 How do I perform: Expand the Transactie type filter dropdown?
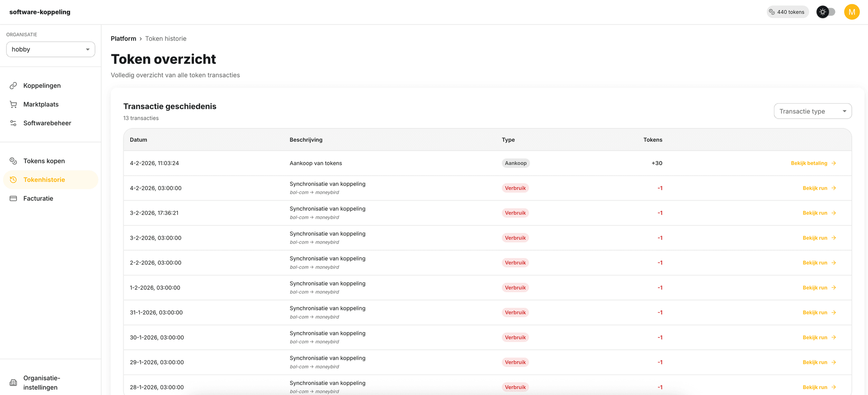tap(812, 111)
